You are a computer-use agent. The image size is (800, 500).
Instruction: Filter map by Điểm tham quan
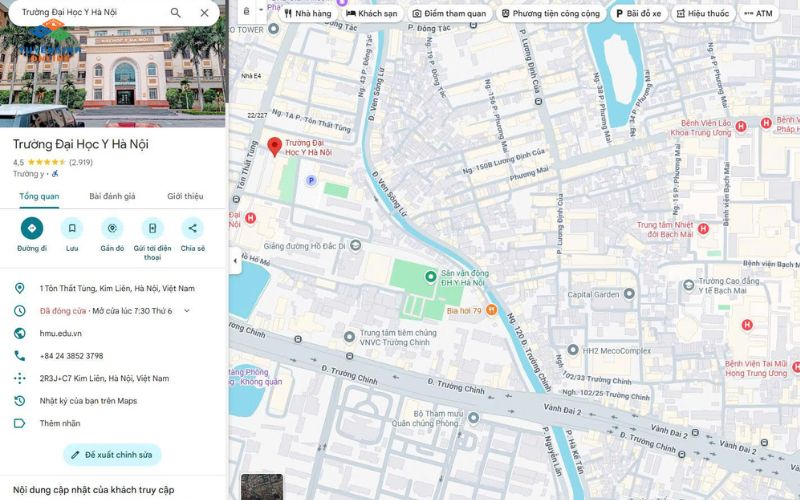(449, 13)
